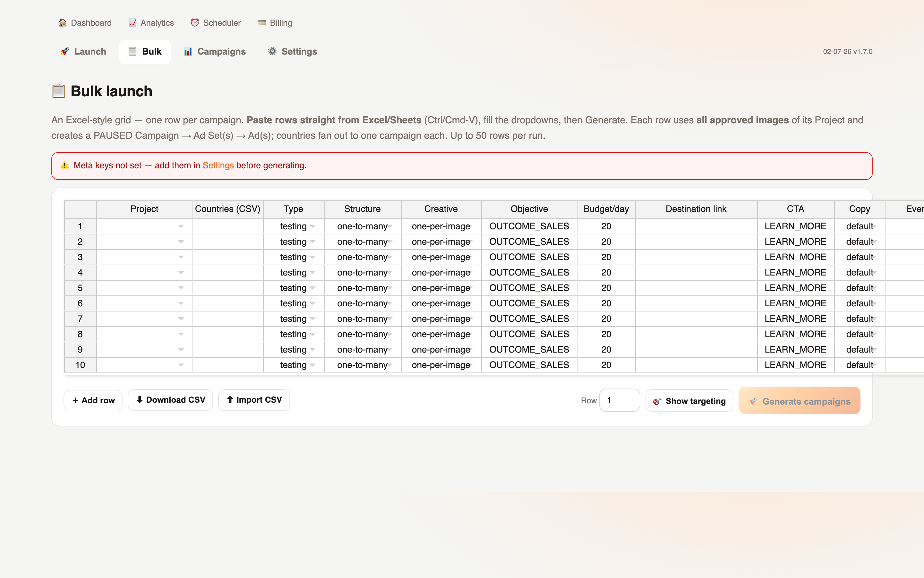This screenshot has height=578, width=924.
Task: Click the up arrow icon on Import CSV
Action: tap(230, 399)
